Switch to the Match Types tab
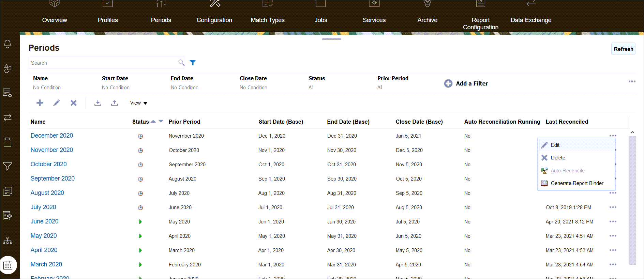Image resolution: width=644 pixels, height=279 pixels. pyautogui.click(x=268, y=20)
